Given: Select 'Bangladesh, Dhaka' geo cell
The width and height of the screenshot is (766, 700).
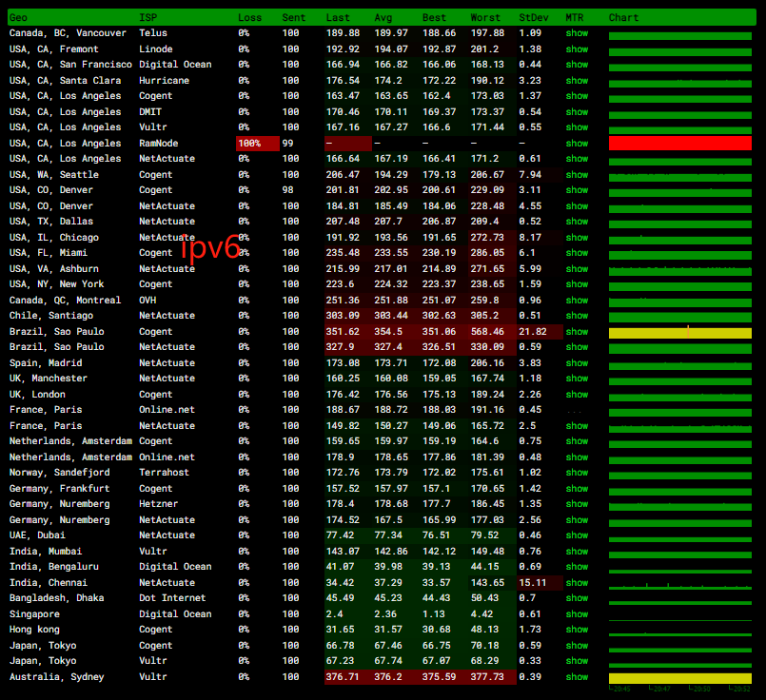Looking at the screenshot, I should click(x=57, y=598).
